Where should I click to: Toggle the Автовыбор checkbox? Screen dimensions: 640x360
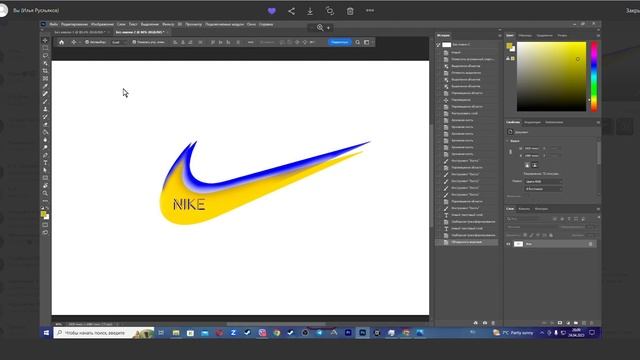click(87, 42)
